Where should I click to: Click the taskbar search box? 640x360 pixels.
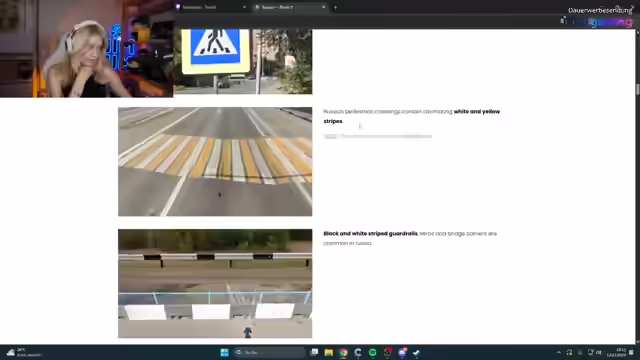[269, 352]
